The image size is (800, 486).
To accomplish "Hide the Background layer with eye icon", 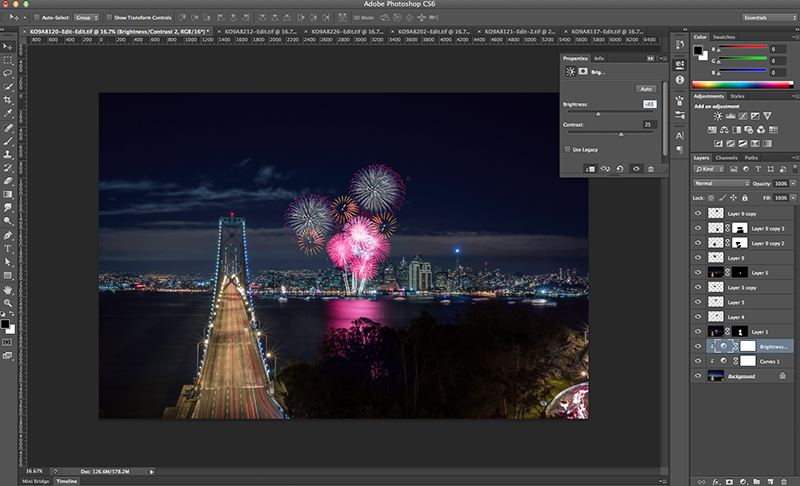I will click(x=698, y=376).
